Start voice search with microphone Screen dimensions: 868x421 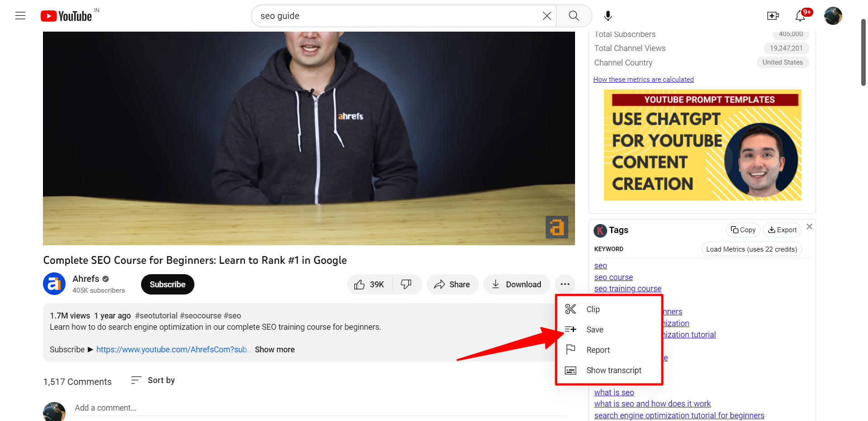point(608,16)
